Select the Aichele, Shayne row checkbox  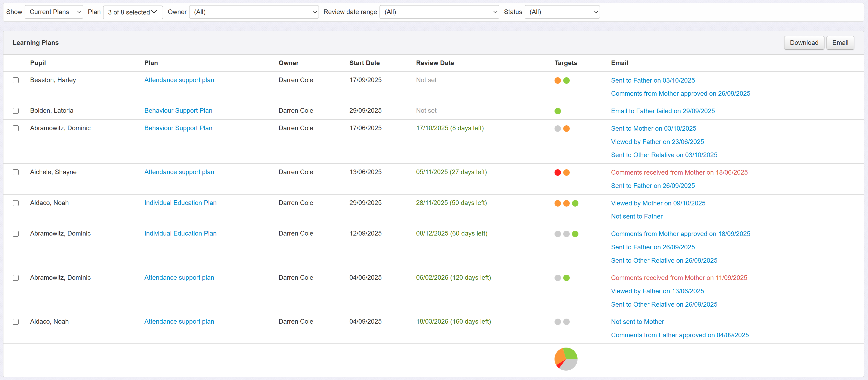click(x=15, y=172)
